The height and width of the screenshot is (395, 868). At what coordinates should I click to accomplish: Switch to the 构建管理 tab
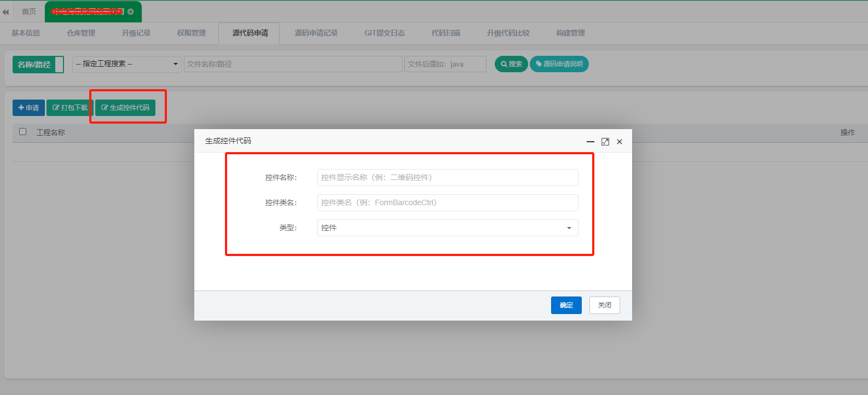click(571, 33)
